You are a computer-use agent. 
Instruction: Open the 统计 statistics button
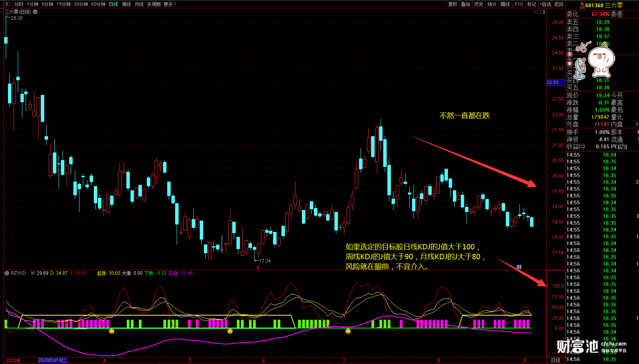click(492, 4)
